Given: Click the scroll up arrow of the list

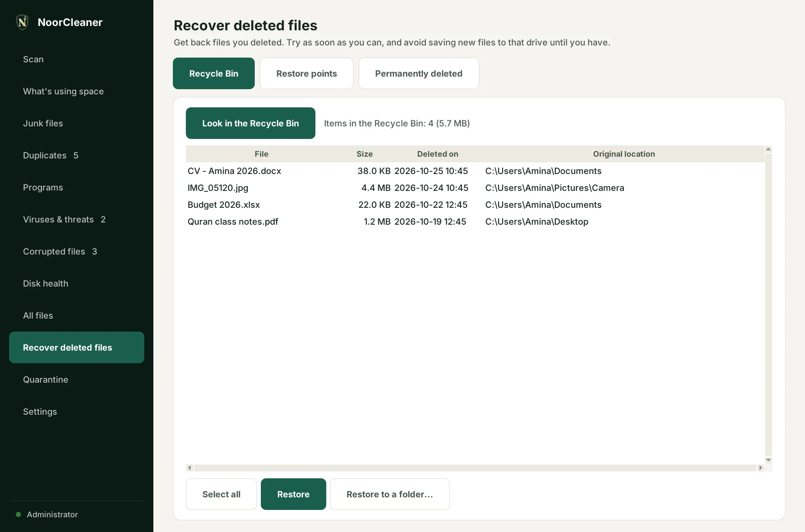Looking at the screenshot, I should 769,149.
